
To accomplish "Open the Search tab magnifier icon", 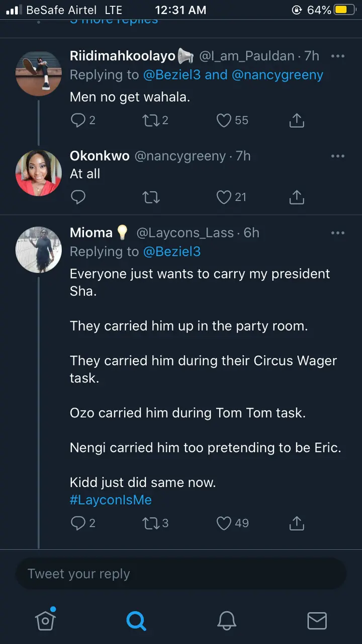I will point(136,620).
